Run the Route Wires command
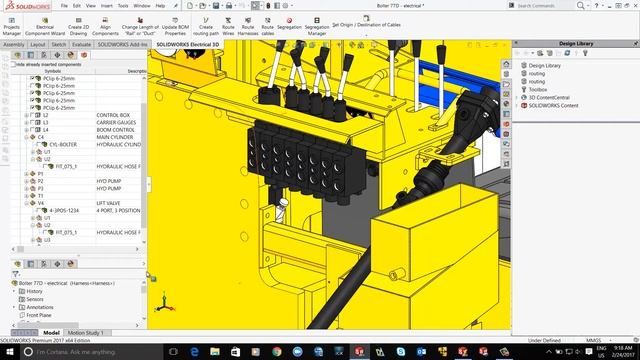Viewport: 640px width, 360px height. (x=228, y=27)
